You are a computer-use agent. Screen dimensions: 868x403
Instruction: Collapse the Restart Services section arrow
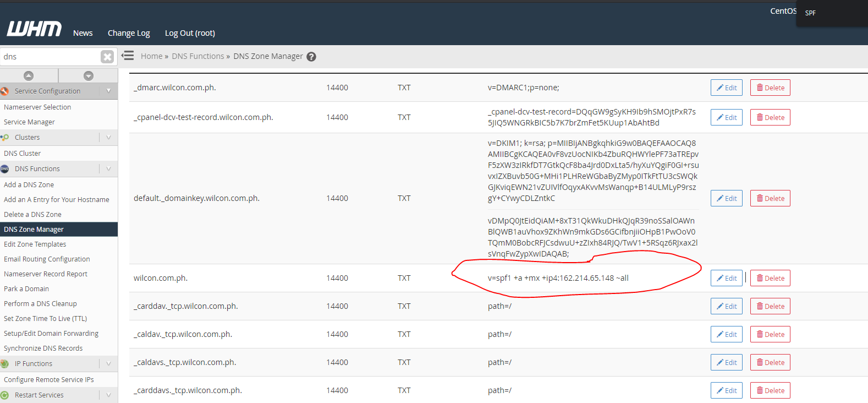click(x=108, y=395)
